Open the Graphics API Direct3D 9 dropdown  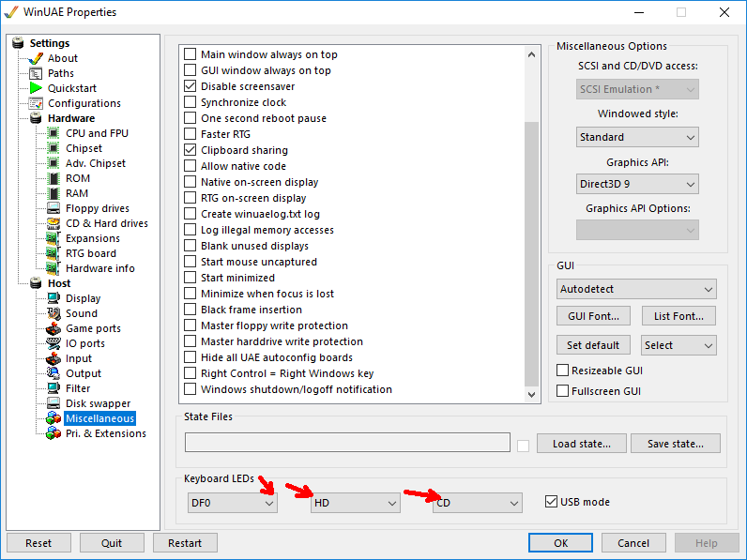[637, 184]
